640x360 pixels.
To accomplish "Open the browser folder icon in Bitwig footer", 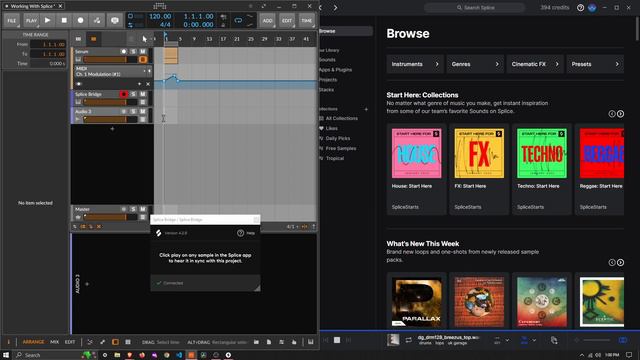I will 256,342.
